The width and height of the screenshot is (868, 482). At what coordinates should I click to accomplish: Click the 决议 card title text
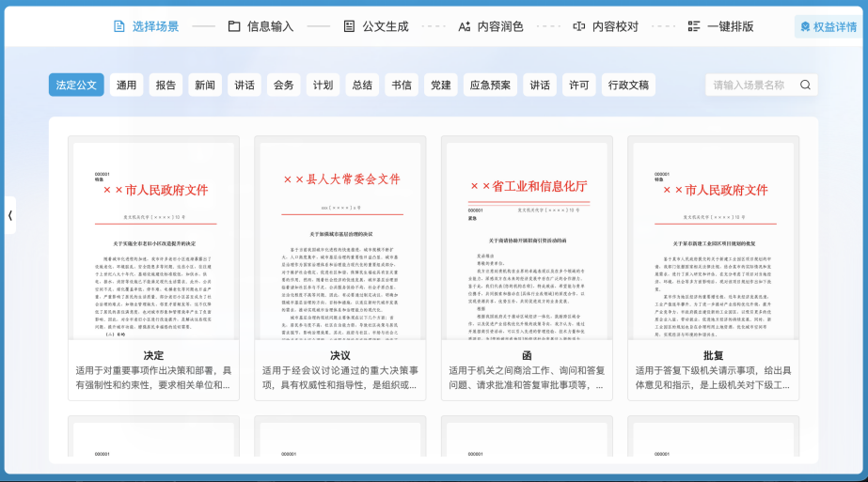pyautogui.click(x=339, y=355)
